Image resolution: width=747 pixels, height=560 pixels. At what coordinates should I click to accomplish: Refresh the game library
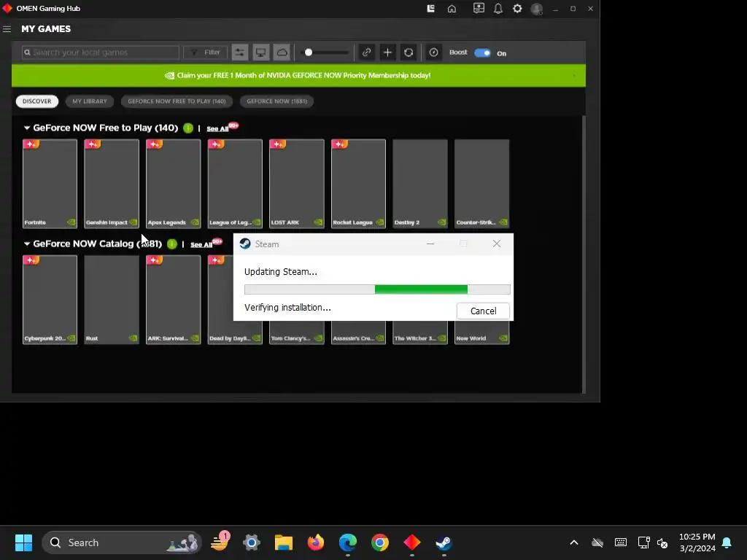pos(409,52)
